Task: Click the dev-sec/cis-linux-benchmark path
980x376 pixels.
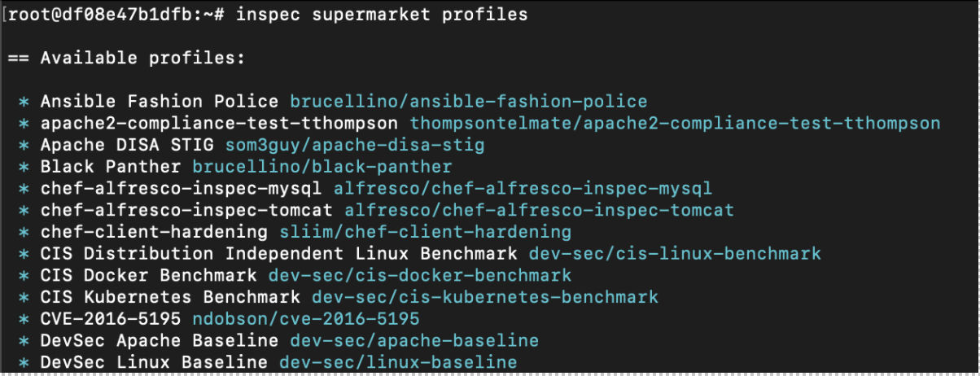Action: pos(675,254)
